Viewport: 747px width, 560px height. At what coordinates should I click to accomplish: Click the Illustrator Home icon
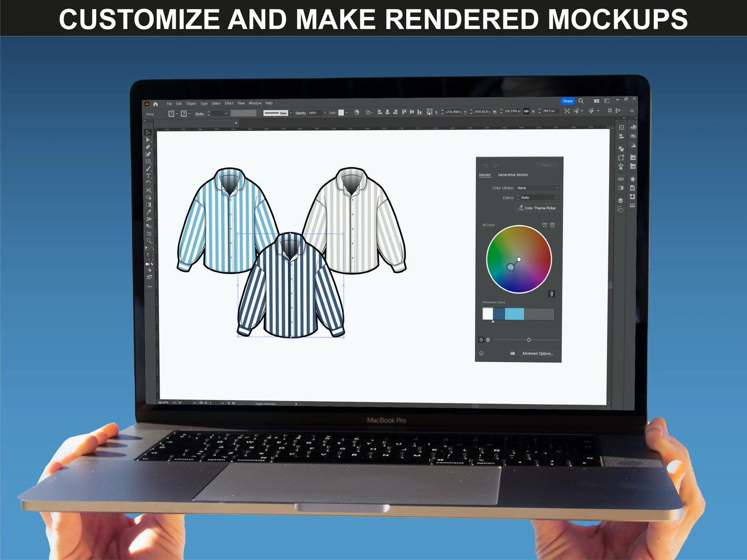point(156,104)
